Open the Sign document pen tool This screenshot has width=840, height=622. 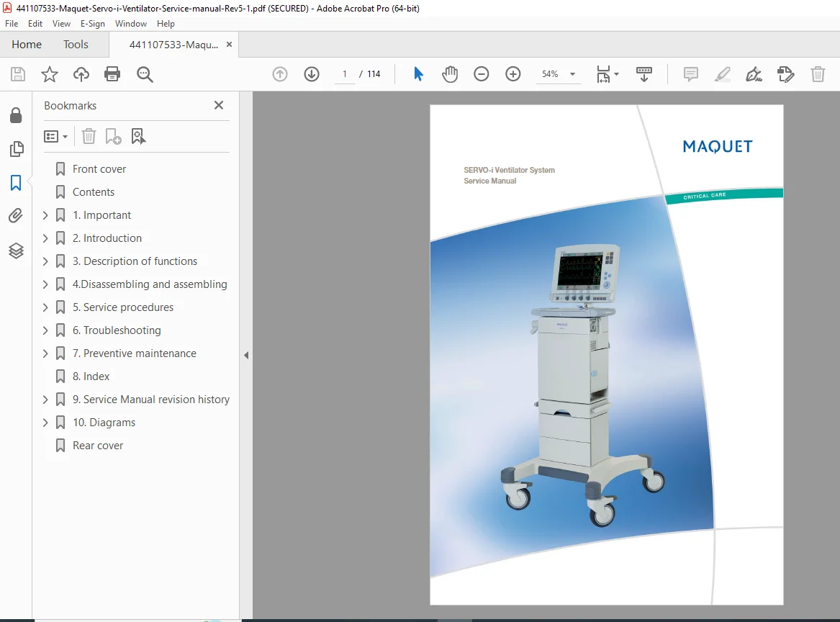(x=754, y=74)
